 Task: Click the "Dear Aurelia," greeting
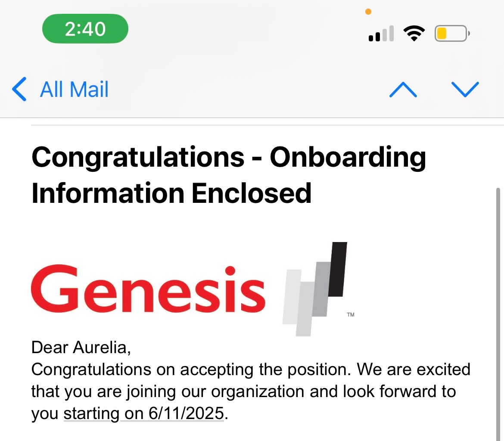pos(81,347)
